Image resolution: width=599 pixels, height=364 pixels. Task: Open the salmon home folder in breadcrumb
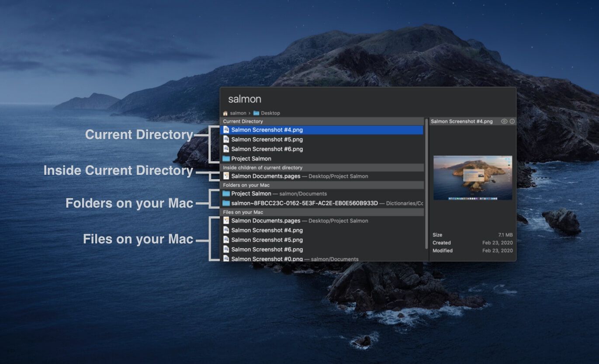coord(235,113)
